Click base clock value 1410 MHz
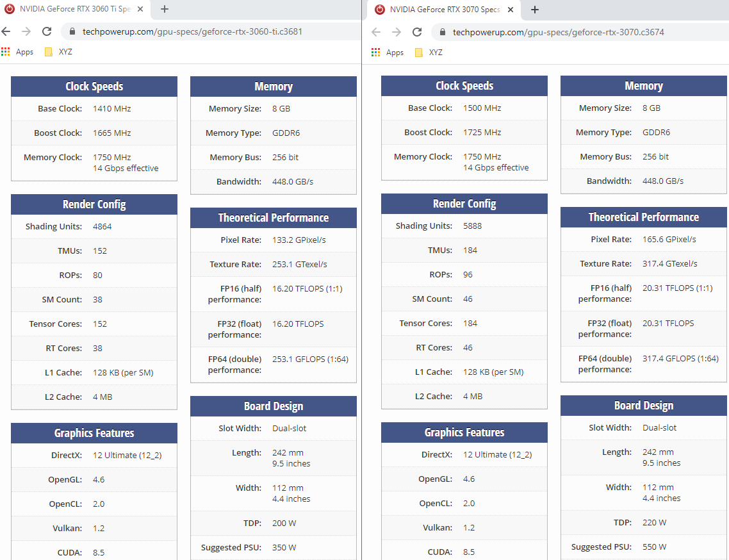 (x=111, y=109)
